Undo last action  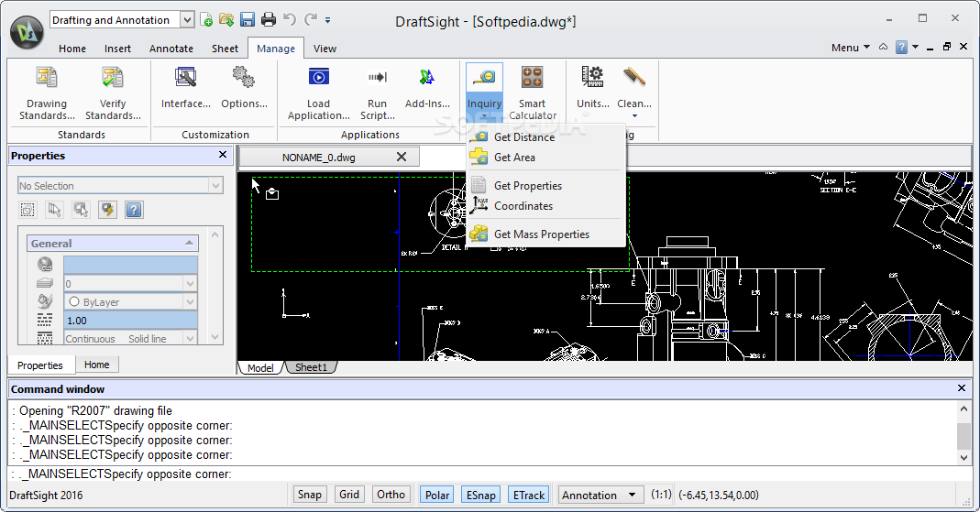pyautogui.click(x=290, y=19)
